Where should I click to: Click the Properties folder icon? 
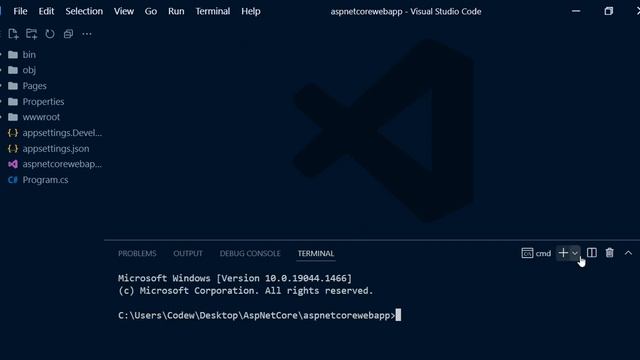[13, 102]
